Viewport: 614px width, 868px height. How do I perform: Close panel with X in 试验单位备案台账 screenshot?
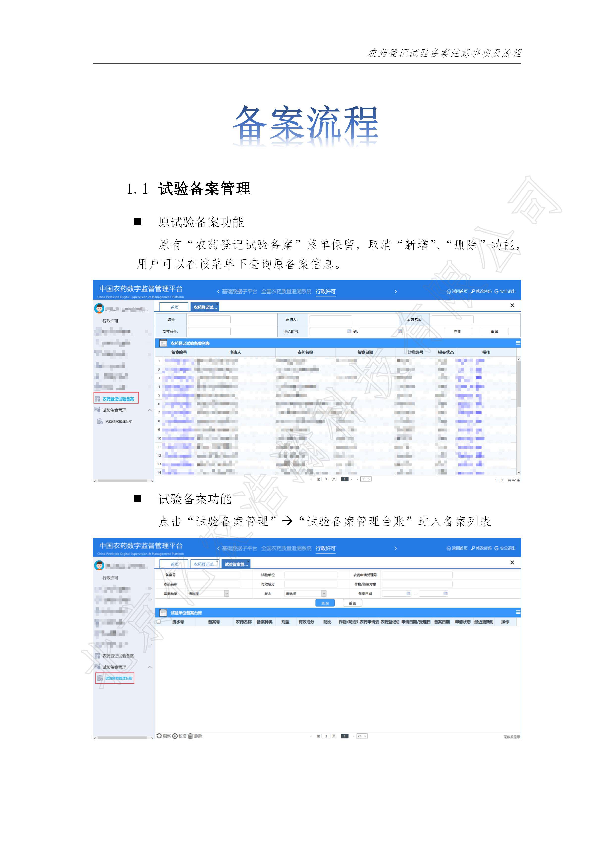tap(512, 563)
